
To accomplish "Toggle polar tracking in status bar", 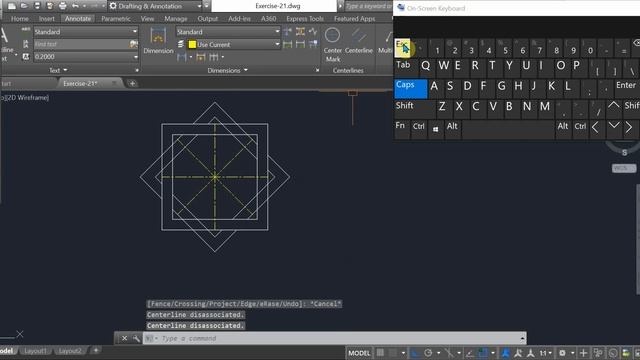I will tap(428, 353).
